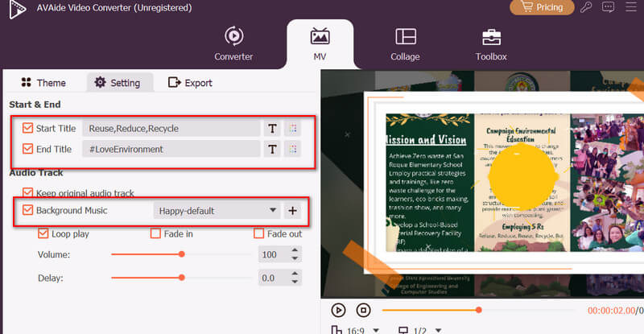The image size is (644, 334).
Task: Open the Collage module
Action: [406, 43]
